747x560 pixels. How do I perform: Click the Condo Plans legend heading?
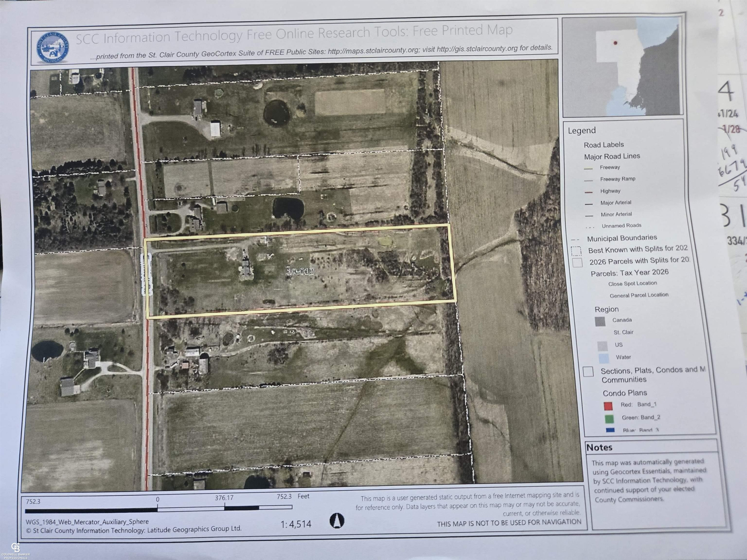pos(625,393)
